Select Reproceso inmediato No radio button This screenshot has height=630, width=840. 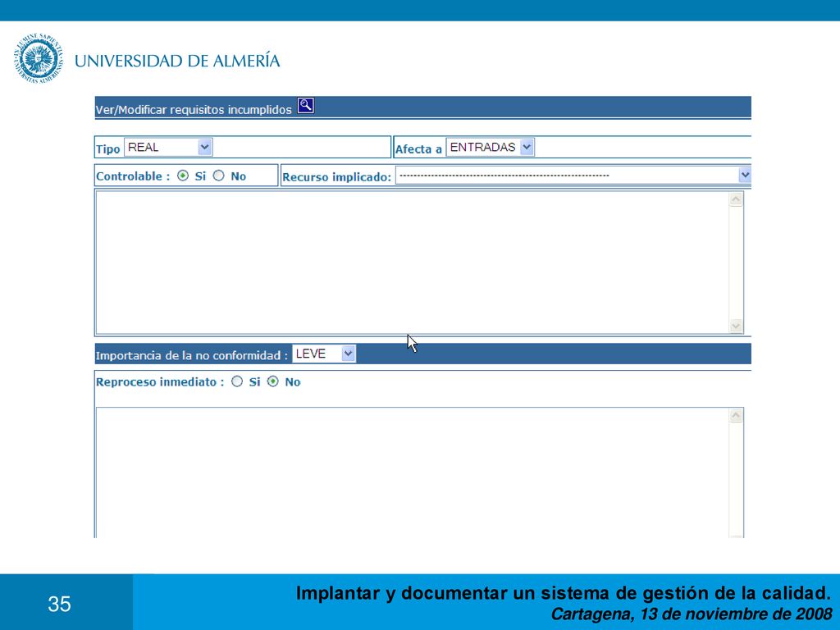point(272,381)
